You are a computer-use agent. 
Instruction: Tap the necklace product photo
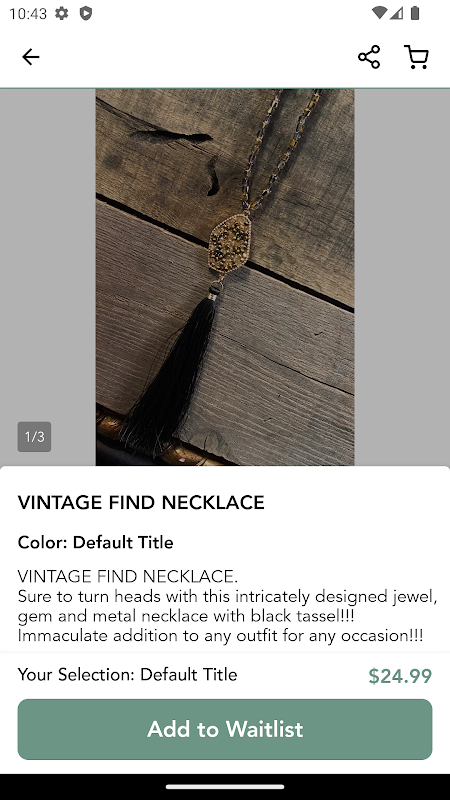pos(225,277)
